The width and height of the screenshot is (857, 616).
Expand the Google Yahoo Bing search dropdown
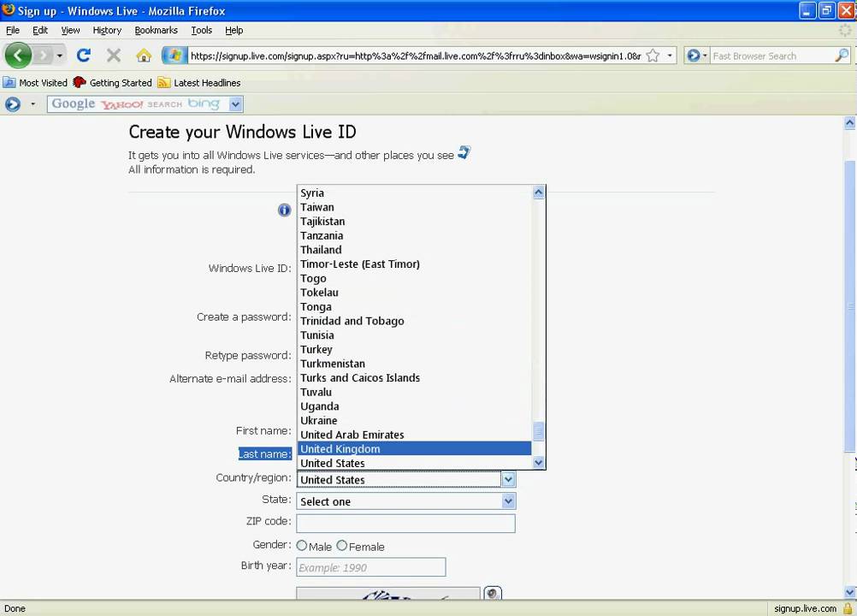(235, 104)
